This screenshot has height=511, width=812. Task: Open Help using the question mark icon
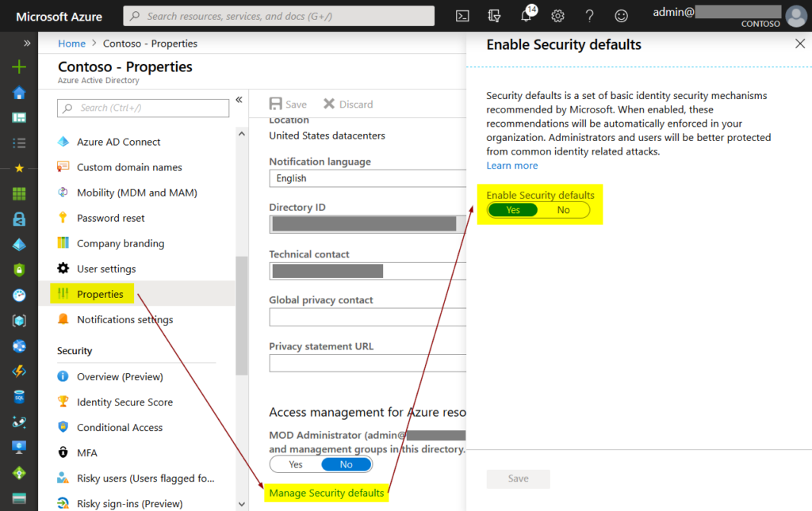pyautogui.click(x=589, y=13)
